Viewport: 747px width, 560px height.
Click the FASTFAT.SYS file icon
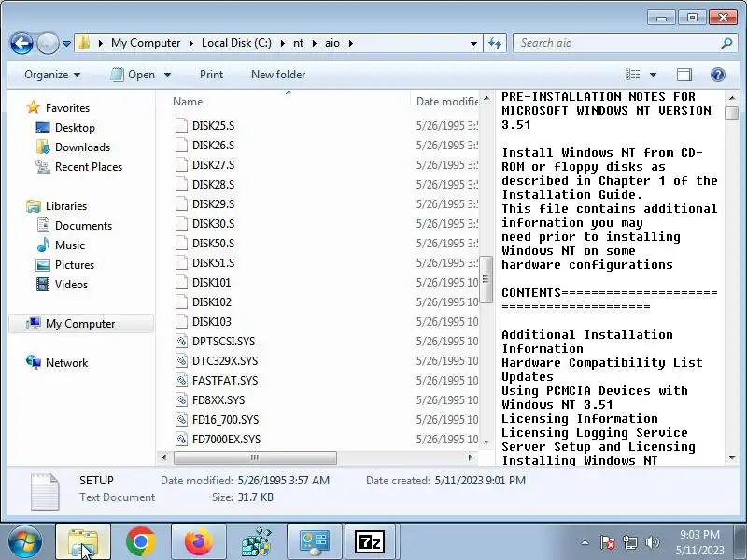point(181,380)
